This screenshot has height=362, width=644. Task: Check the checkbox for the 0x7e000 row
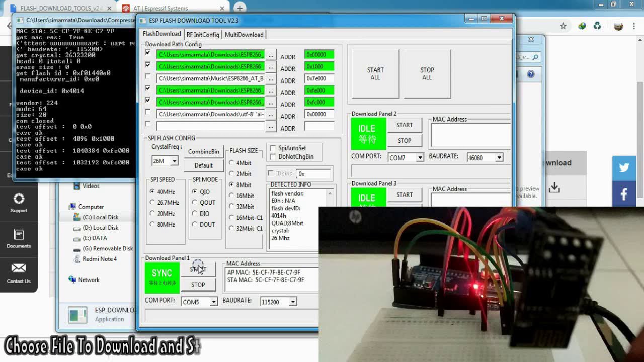click(147, 77)
